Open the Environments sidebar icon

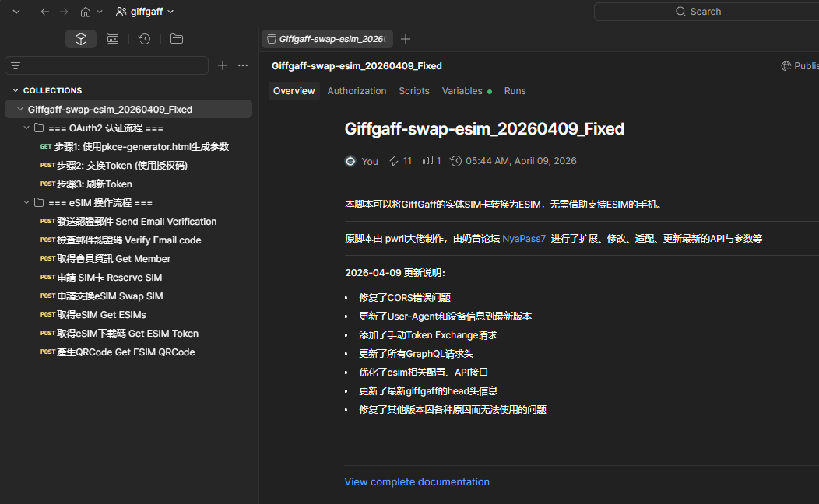click(x=113, y=39)
